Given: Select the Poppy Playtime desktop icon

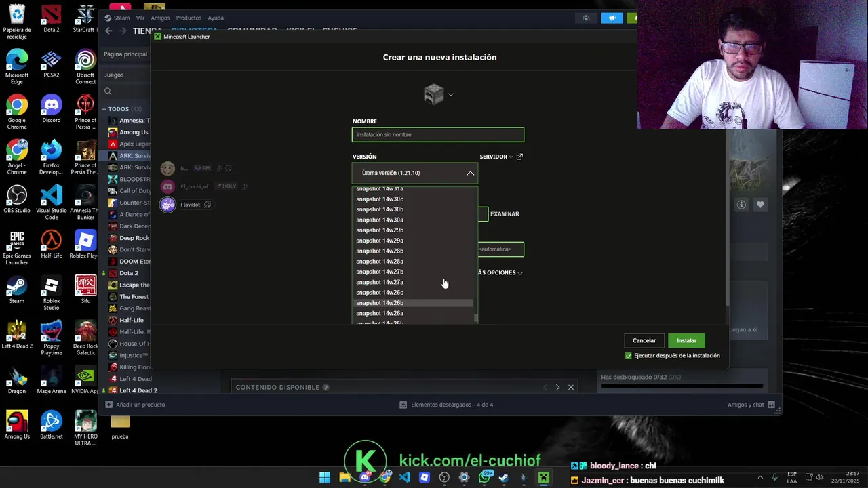Looking at the screenshot, I should (52, 338).
